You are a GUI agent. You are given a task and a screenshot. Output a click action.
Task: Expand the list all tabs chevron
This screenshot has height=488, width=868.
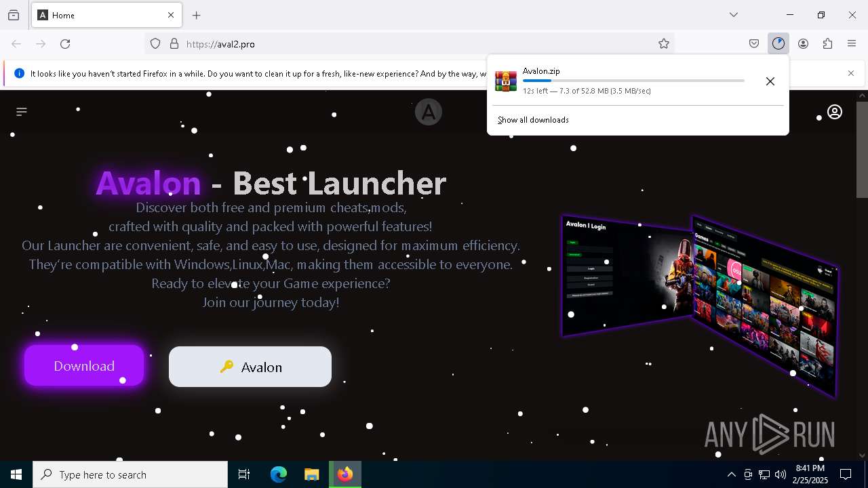734,15
